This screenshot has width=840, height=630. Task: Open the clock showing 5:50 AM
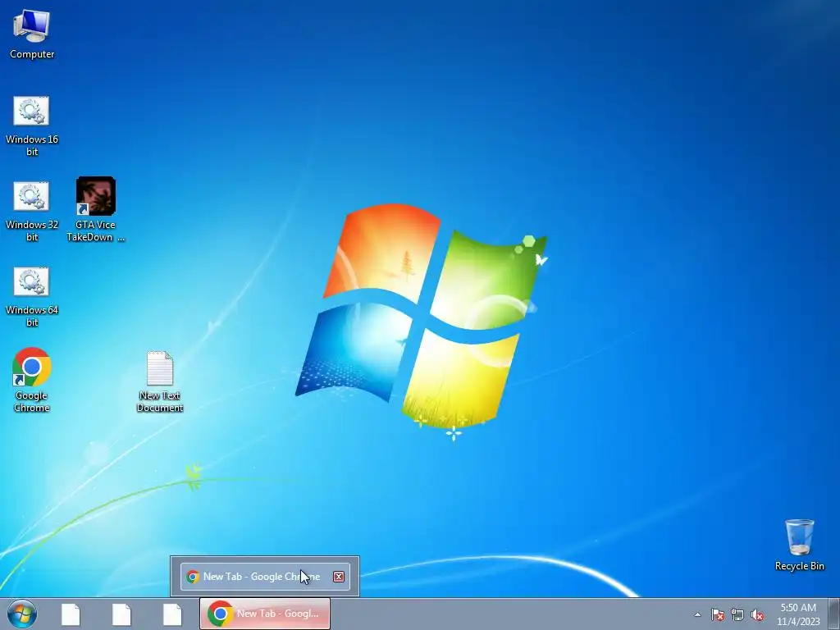point(798,614)
